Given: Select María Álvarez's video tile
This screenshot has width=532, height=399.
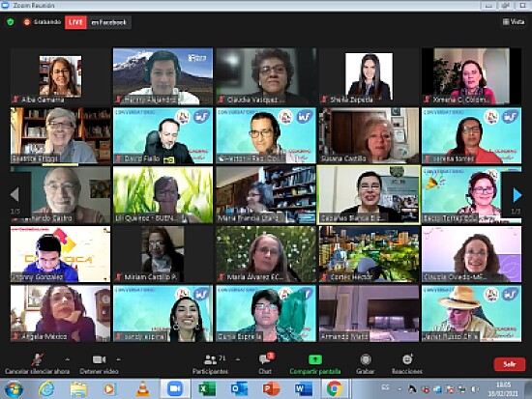Looking at the screenshot, I should (266, 254).
